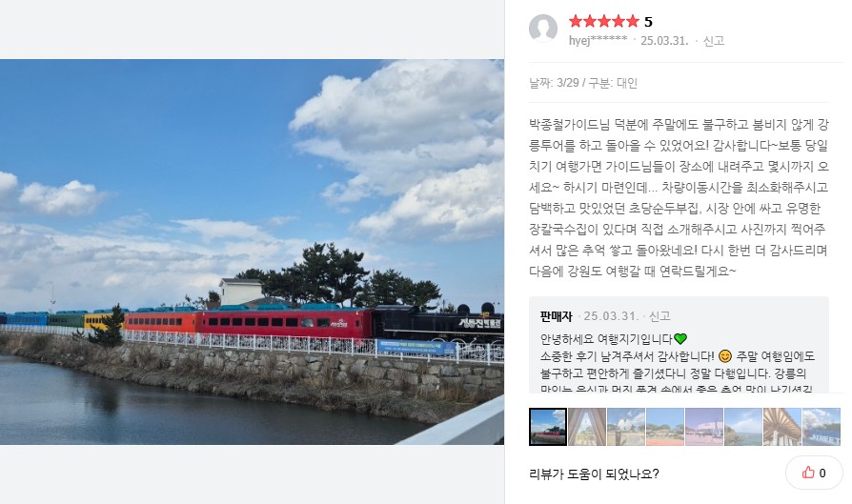
Task: Select the selected colorful train thumbnail
Action: coord(548,427)
